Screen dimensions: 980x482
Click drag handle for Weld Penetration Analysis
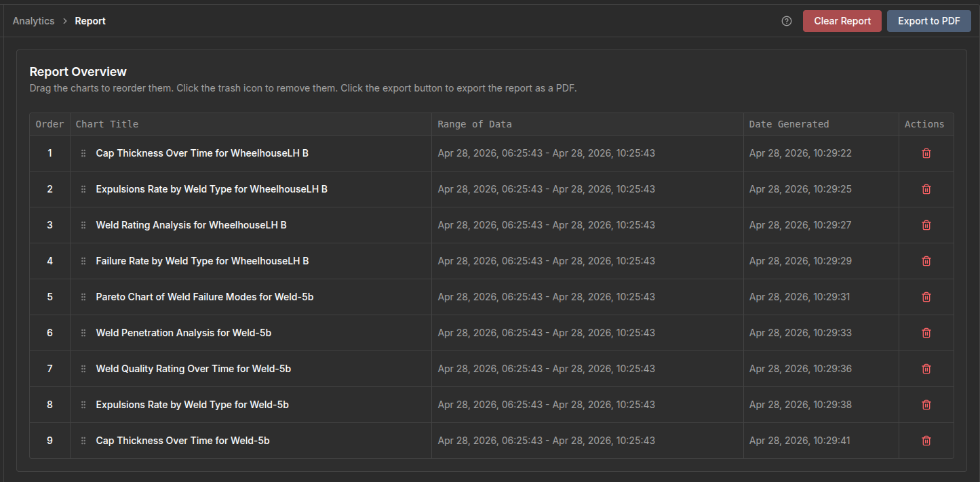coord(83,333)
